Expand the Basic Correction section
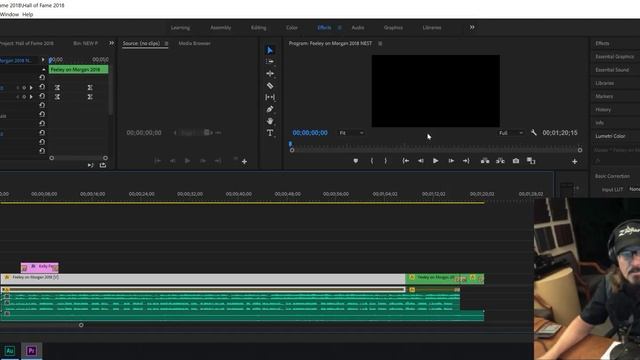 [612, 176]
